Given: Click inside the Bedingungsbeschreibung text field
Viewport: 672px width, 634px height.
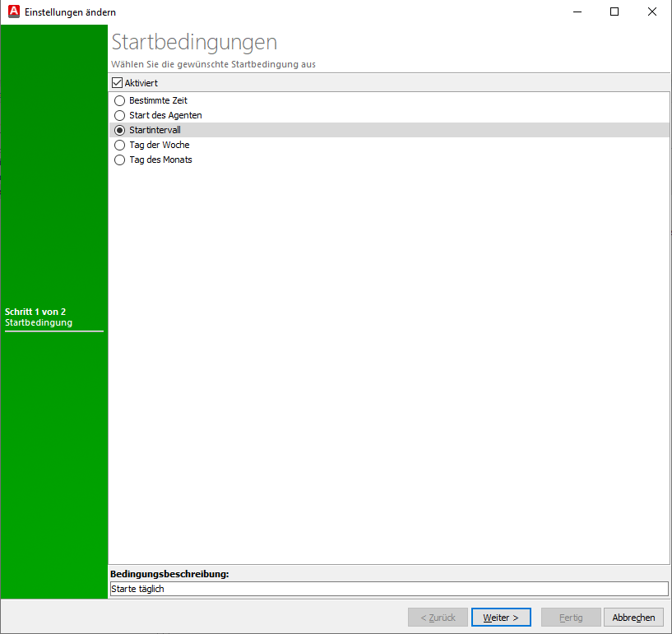Looking at the screenshot, I should tap(329, 589).
